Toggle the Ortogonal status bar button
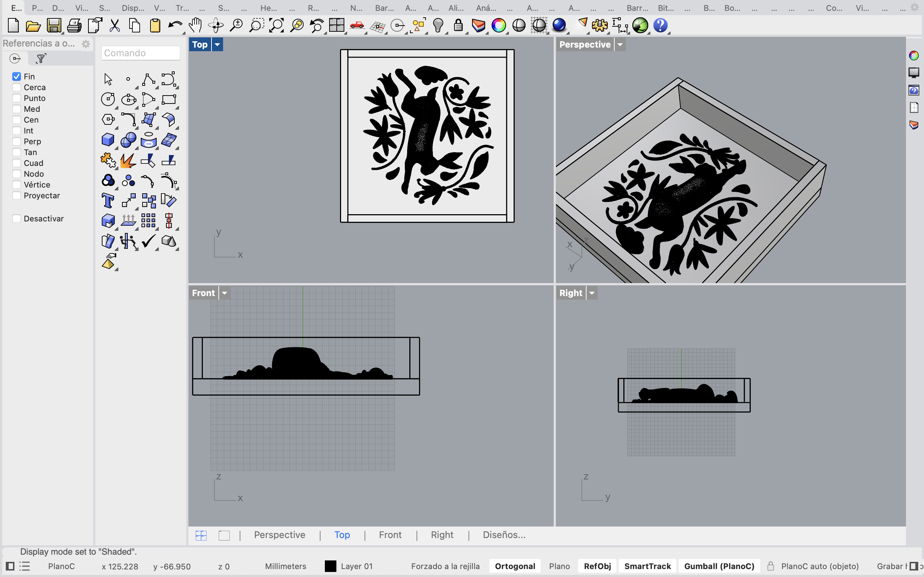The image size is (924, 577). (515, 566)
